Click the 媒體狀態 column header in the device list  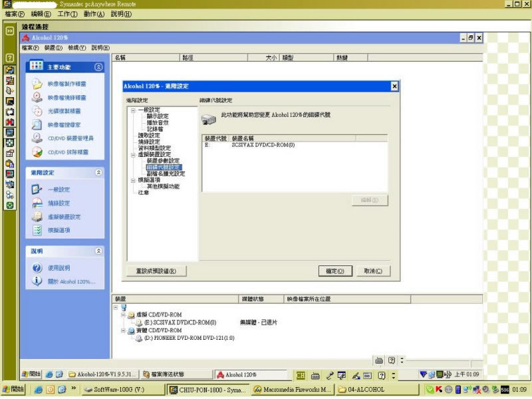[x=261, y=299]
